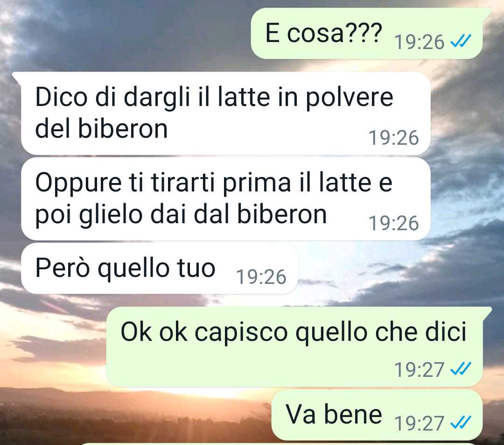Tap the 'E cosa???' message bubble

367,34
